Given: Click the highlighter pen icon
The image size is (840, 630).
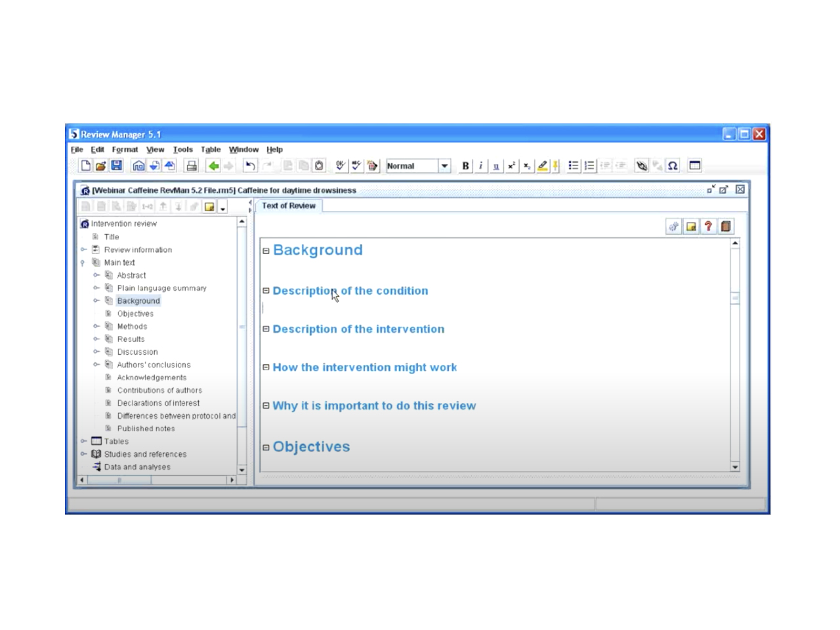Looking at the screenshot, I should (x=542, y=166).
